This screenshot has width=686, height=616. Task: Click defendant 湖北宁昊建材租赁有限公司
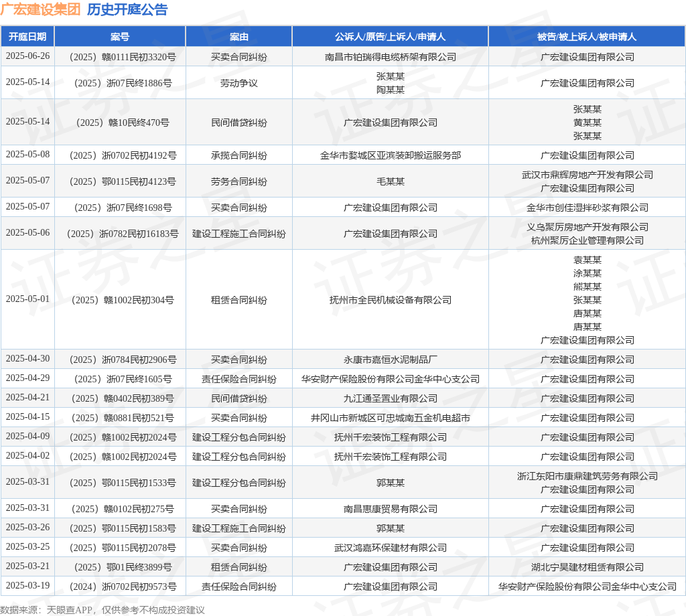point(587,567)
